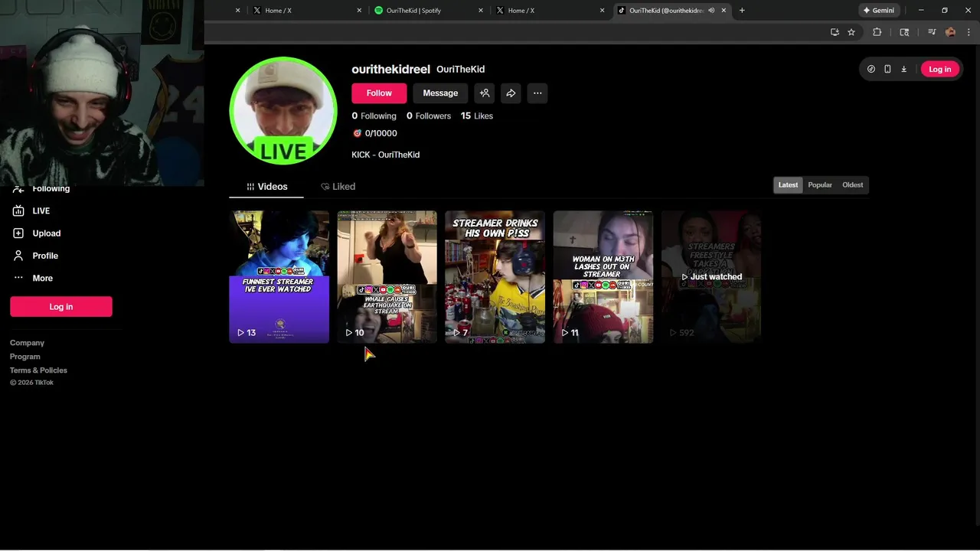Open the Whale Causes Earthquake on Stream video
The height and width of the screenshot is (551, 980).
point(387,277)
